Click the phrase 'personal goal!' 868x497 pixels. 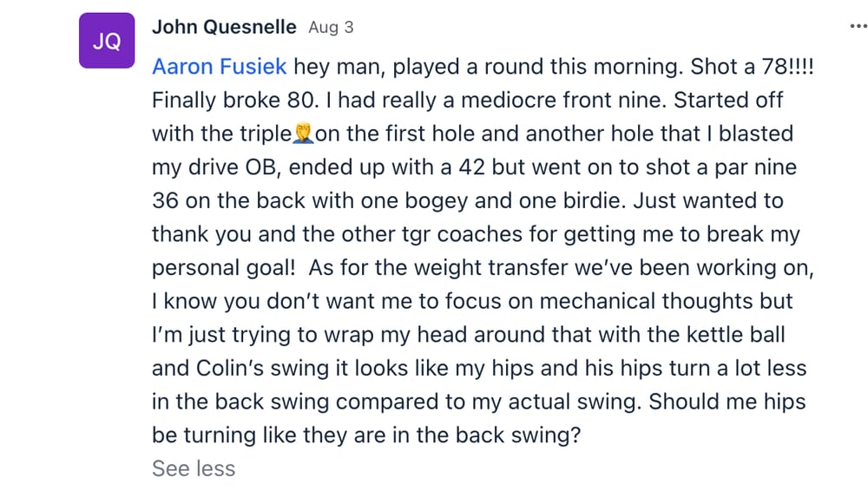pos(224,268)
